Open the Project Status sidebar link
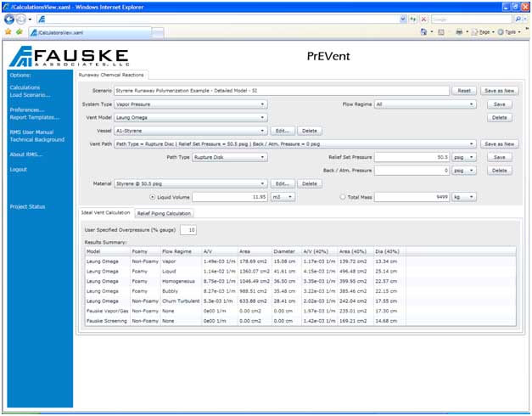This screenshot has height=416, width=532. (x=27, y=207)
